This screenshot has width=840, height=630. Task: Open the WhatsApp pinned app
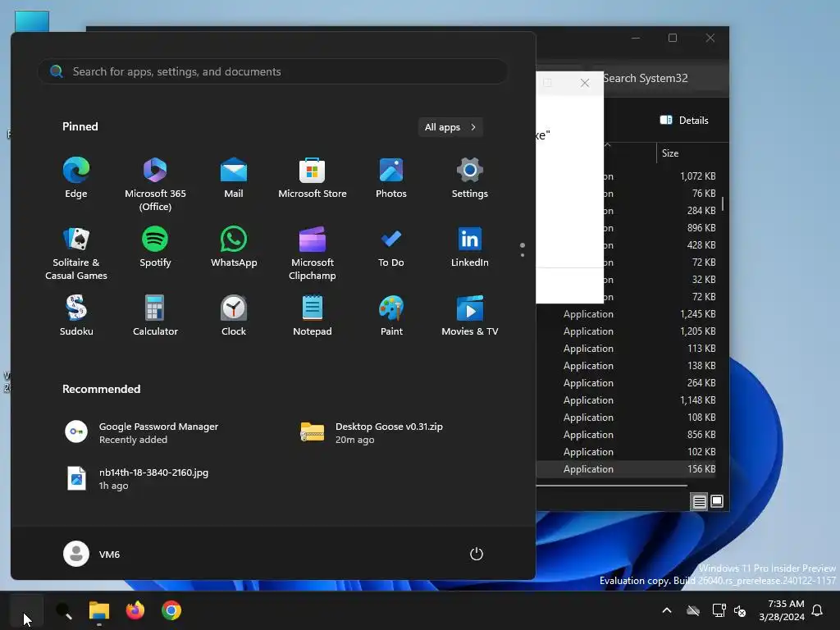pyautogui.click(x=234, y=248)
